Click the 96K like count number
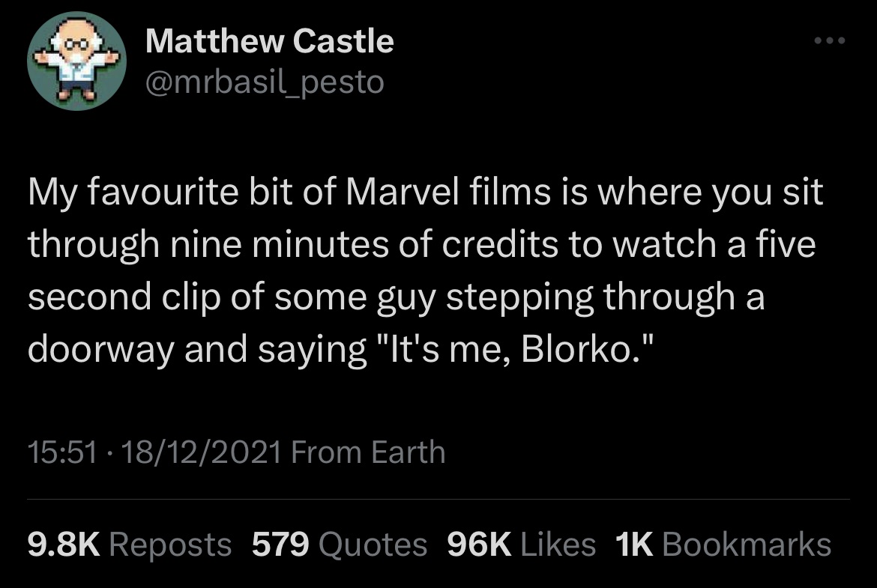This screenshot has height=588, width=877. coord(479,545)
